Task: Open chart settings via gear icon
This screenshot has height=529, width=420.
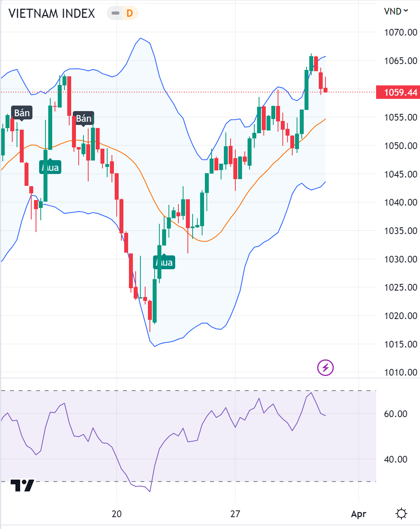Action: coord(401,514)
